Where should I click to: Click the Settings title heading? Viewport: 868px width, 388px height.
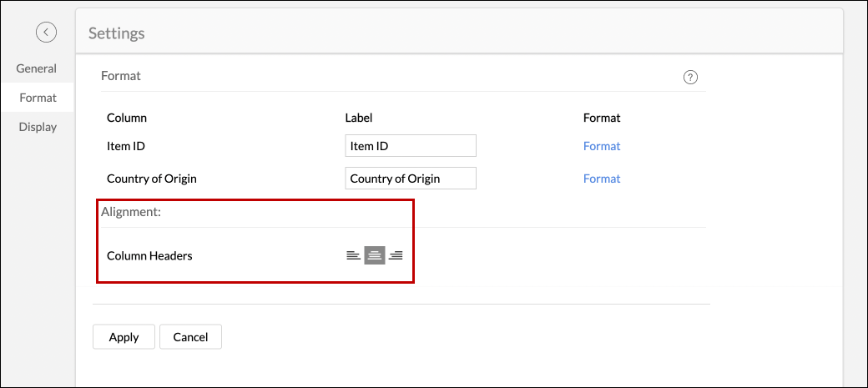[x=117, y=33]
